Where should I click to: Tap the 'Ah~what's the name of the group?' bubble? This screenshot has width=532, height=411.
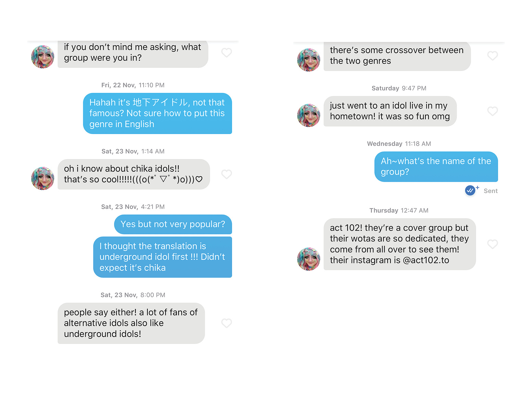(436, 167)
